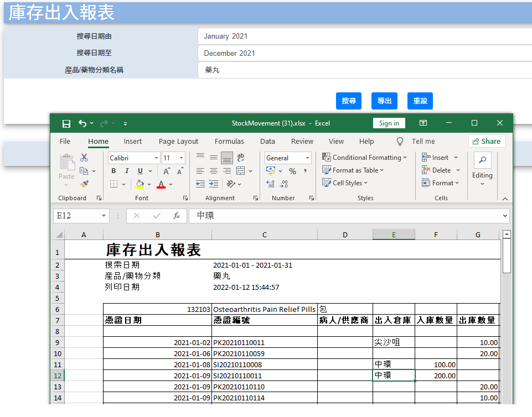This screenshot has width=532, height=417.
Task: Click the blue 搜尋 search button
Action: [x=349, y=101]
